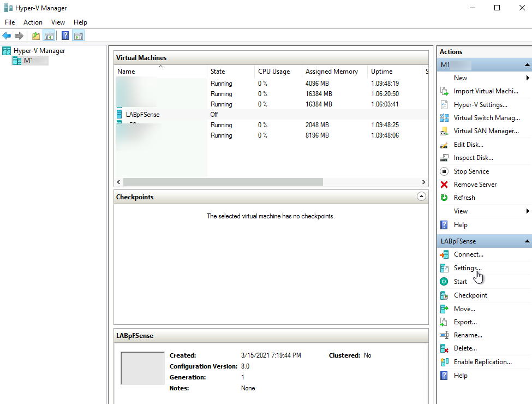
Task: Click the horizontal scrollbar left arrow
Action: coord(118,182)
